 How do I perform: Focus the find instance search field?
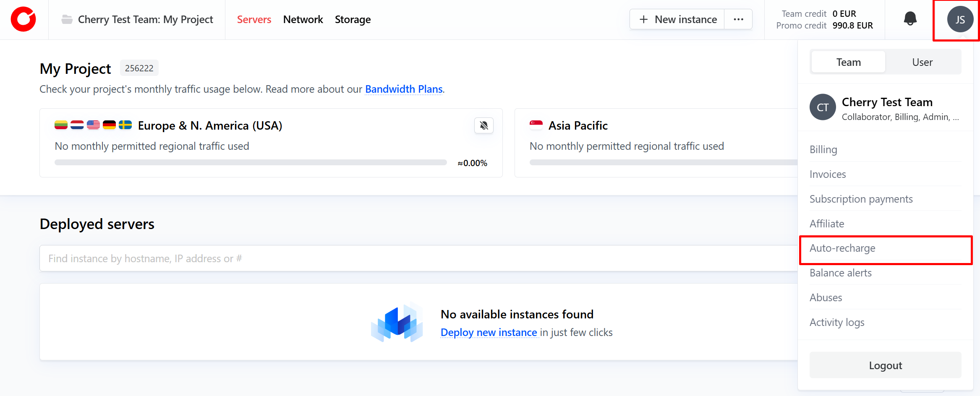click(418, 258)
